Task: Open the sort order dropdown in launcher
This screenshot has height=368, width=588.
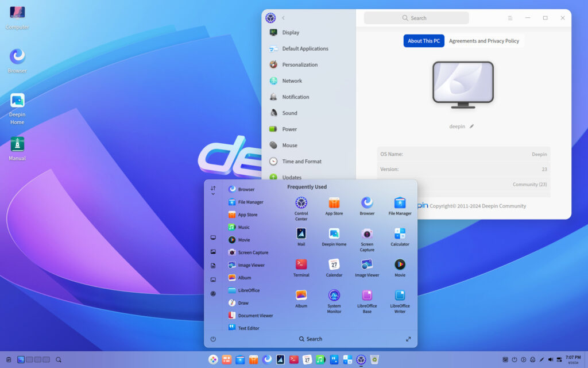Action: pyautogui.click(x=213, y=190)
